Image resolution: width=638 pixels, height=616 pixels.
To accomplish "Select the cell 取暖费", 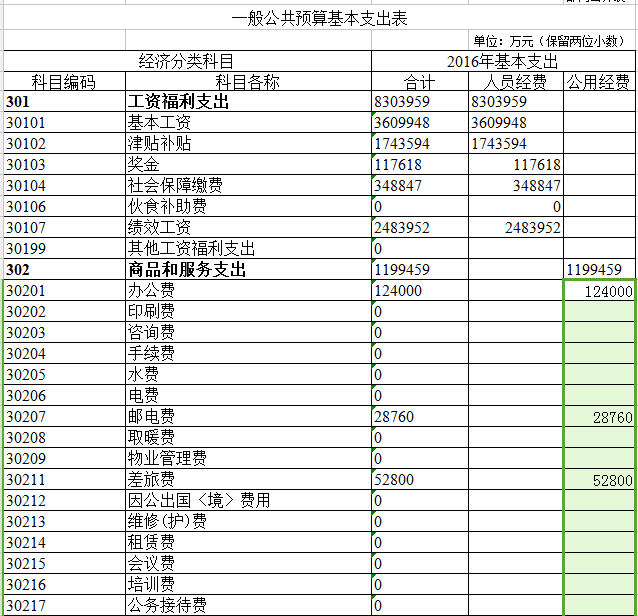I will point(248,437).
